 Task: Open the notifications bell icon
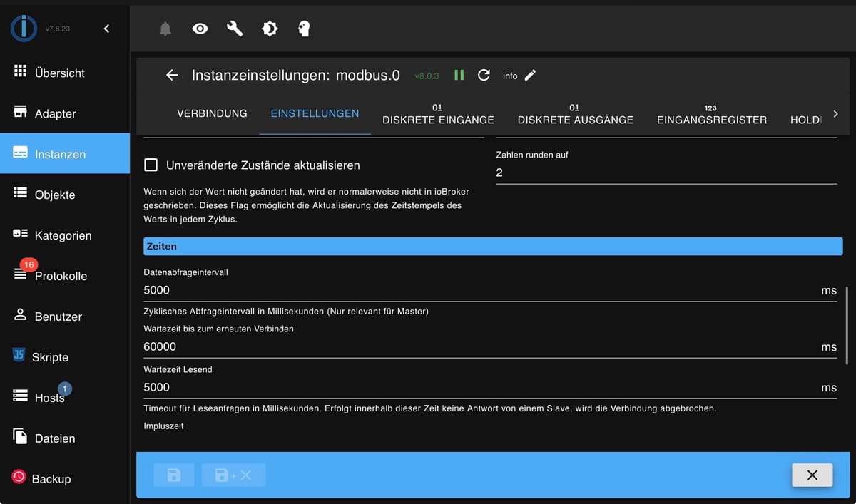pyautogui.click(x=165, y=29)
